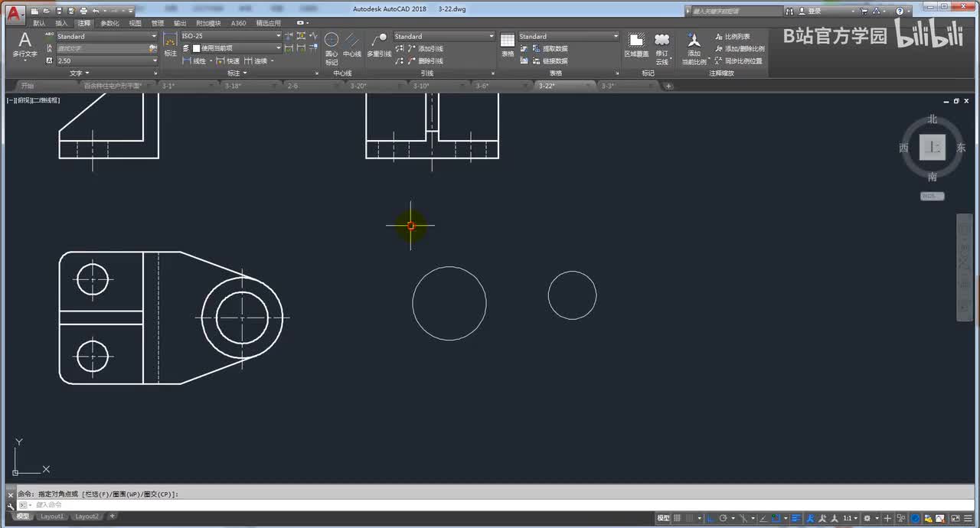Viewport: 980px width, 528px height.
Task: Click the Multiline Text (多行文字) tool
Action: [24, 45]
